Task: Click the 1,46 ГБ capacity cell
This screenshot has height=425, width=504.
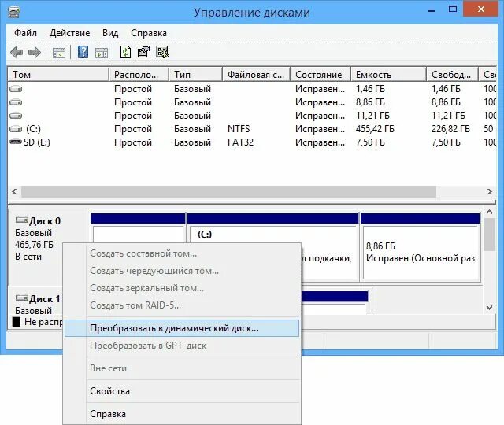Action: coord(370,89)
